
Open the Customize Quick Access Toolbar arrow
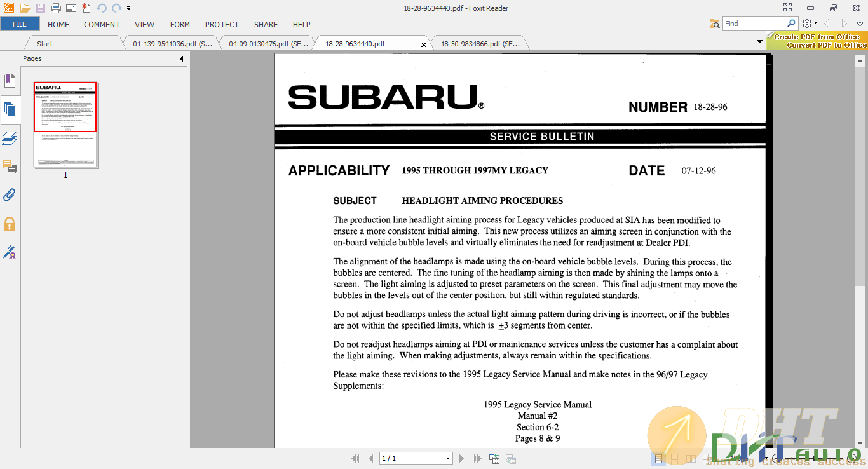point(129,8)
